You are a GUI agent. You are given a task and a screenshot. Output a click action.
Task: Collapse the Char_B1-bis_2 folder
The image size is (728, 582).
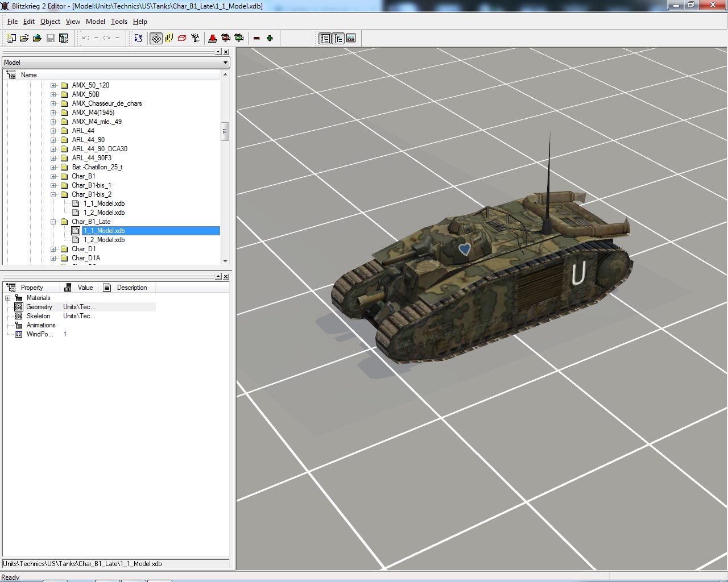[x=53, y=194]
